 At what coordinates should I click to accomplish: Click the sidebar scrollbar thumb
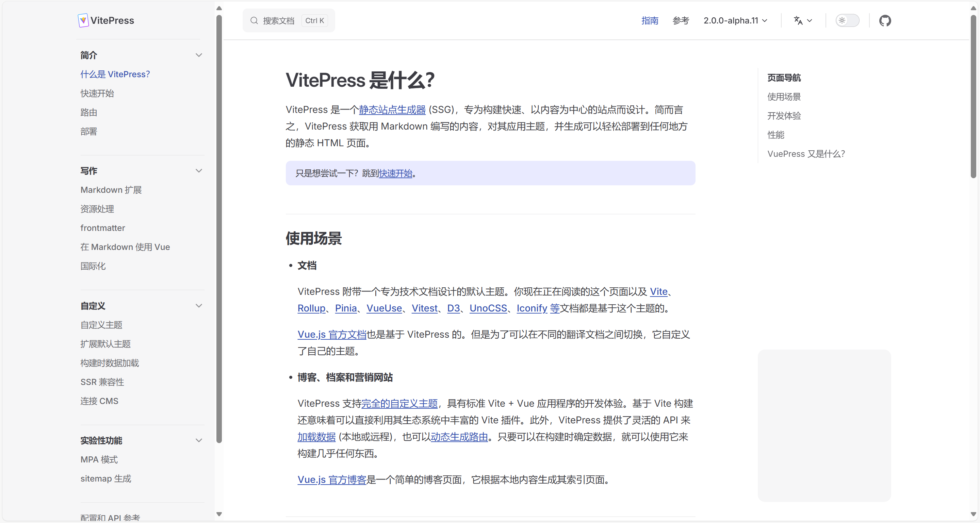coord(219,229)
